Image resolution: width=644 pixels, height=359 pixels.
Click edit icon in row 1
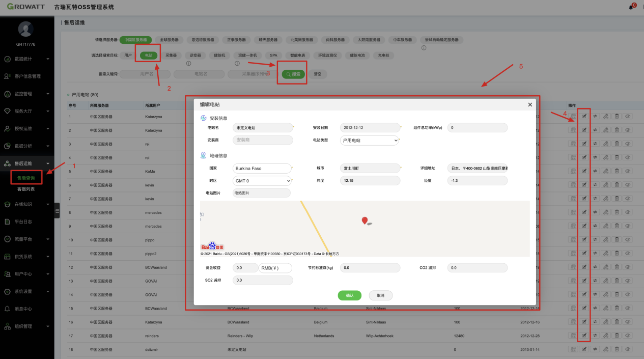tap(584, 116)
